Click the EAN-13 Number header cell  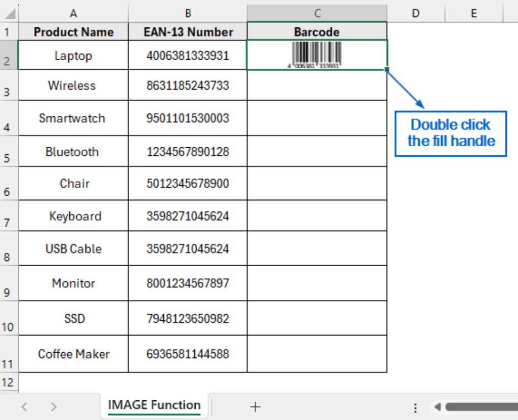[188, 31]
